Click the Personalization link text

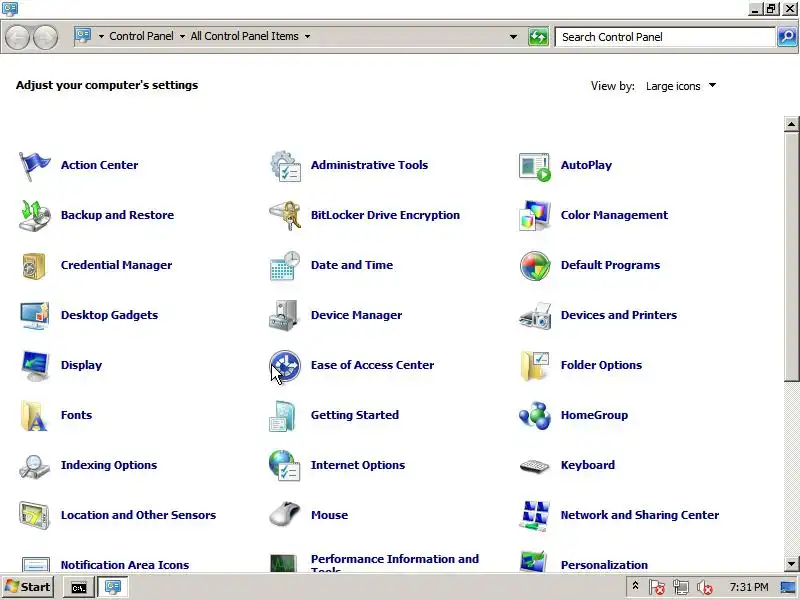[604, 565]
